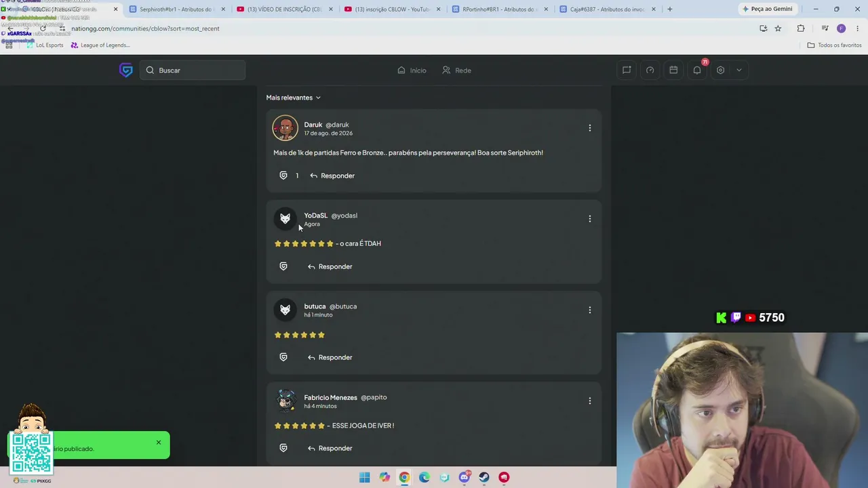
Task: Reply to Fabricio Menezes' comment
Action: [x=330, y=448]
